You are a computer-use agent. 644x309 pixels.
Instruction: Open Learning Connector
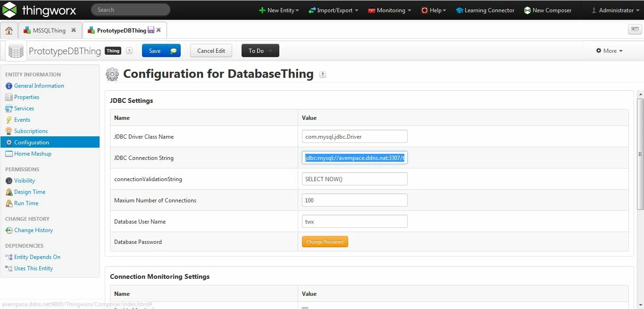(485, 10)
